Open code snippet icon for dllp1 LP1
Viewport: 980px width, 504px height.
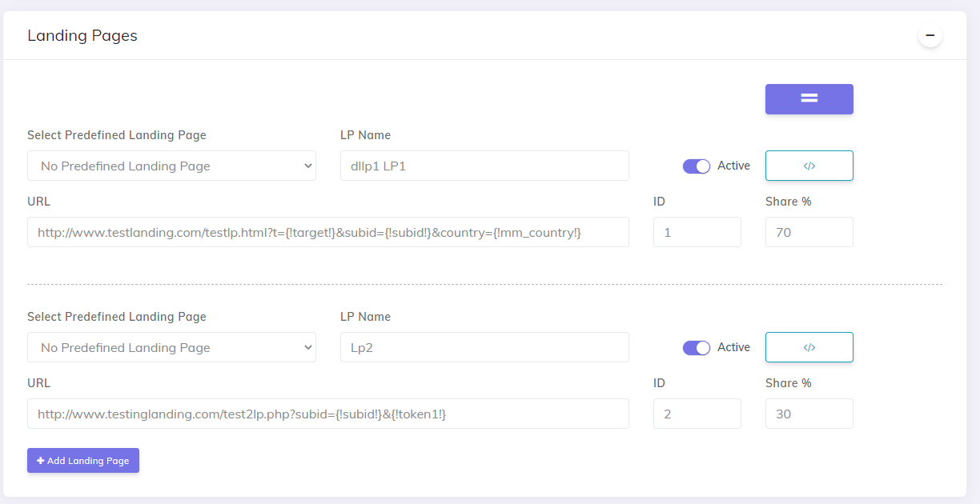[809, 166]
